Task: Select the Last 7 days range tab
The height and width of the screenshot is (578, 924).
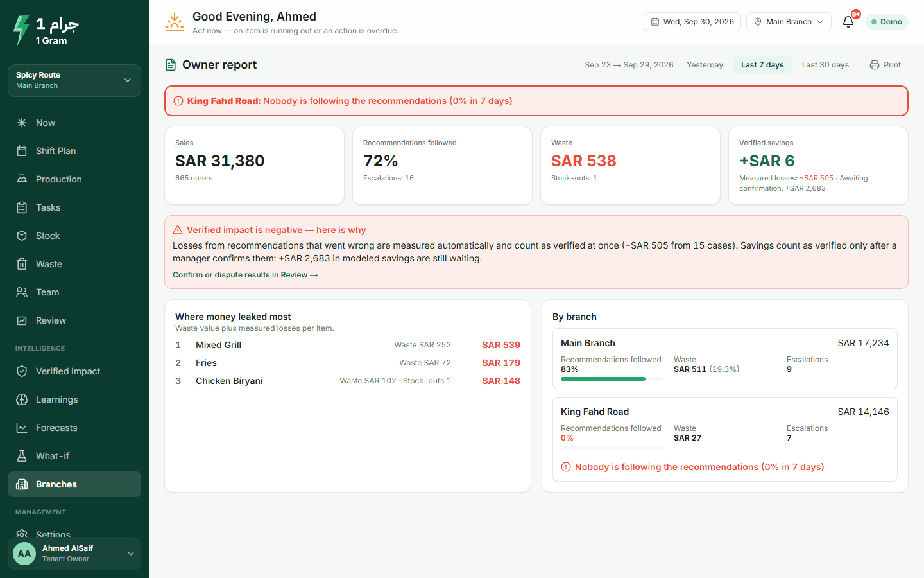Action: (762, 65)
